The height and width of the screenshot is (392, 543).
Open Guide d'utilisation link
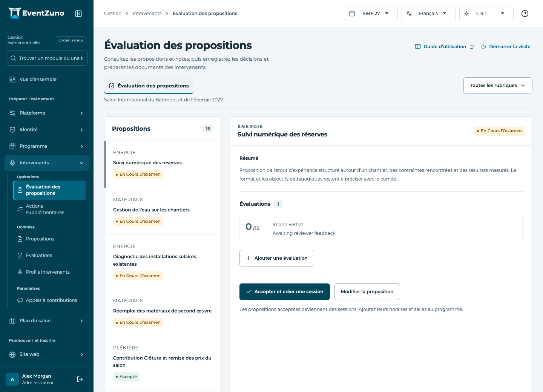444,47
